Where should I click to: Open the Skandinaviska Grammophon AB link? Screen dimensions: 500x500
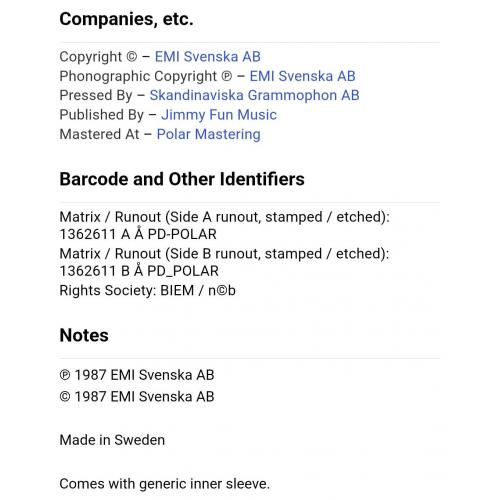254,95
